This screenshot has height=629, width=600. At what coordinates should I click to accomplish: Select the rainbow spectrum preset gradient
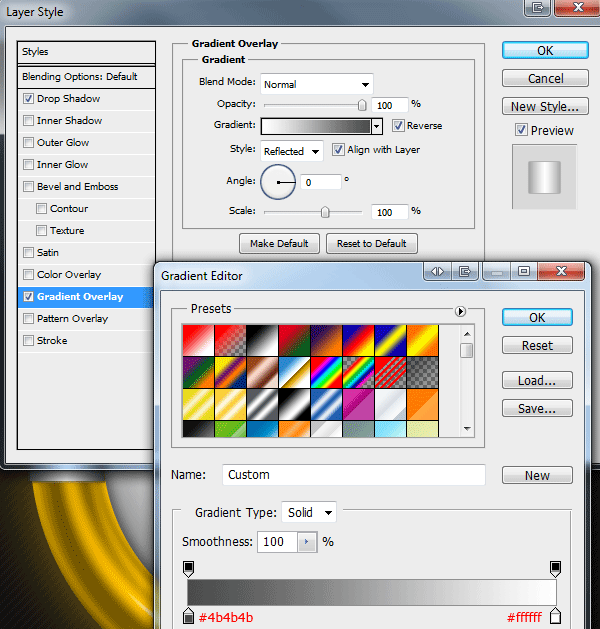[x=326, y=373]
